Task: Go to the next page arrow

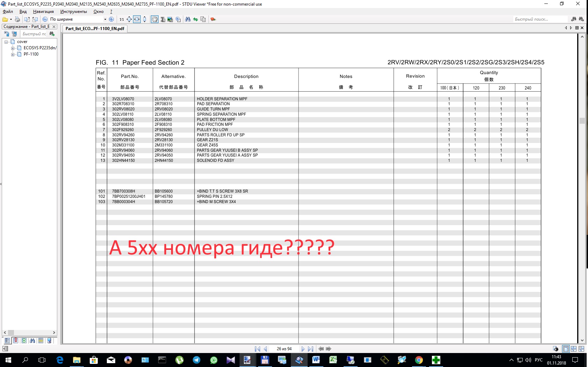Action: (x=303, y=349)
